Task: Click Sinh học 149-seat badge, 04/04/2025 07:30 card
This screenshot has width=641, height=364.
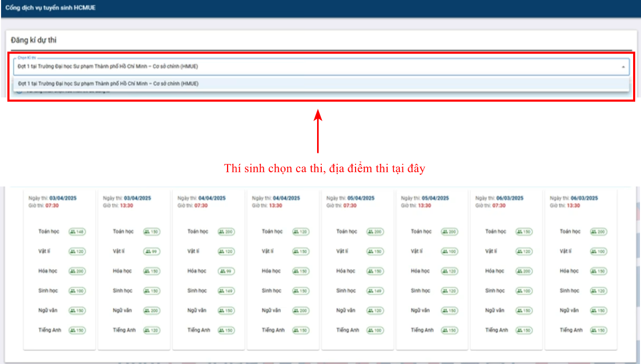Action: 226,291
